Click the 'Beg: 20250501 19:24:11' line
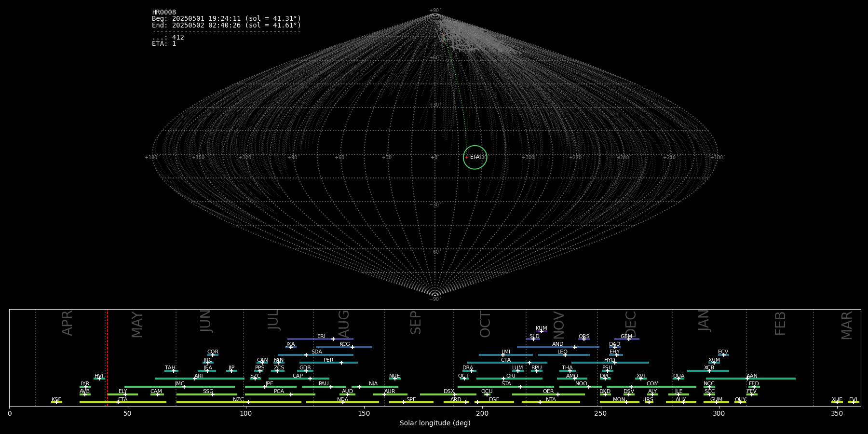 226,19
